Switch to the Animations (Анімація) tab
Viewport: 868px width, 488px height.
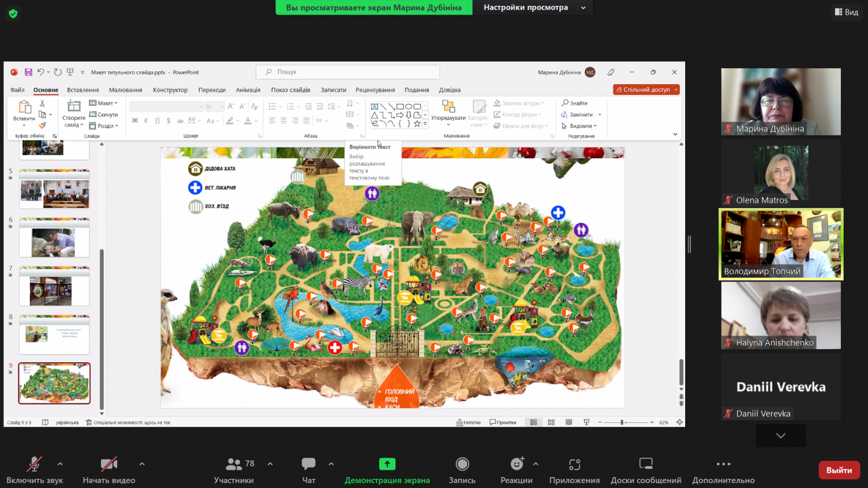tap(248, 90)
